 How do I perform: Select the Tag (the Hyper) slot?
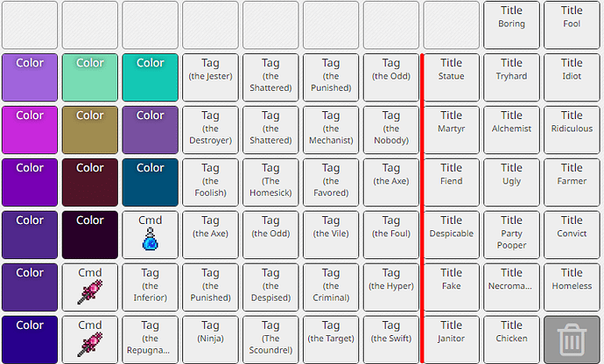[x=391, y=287]
